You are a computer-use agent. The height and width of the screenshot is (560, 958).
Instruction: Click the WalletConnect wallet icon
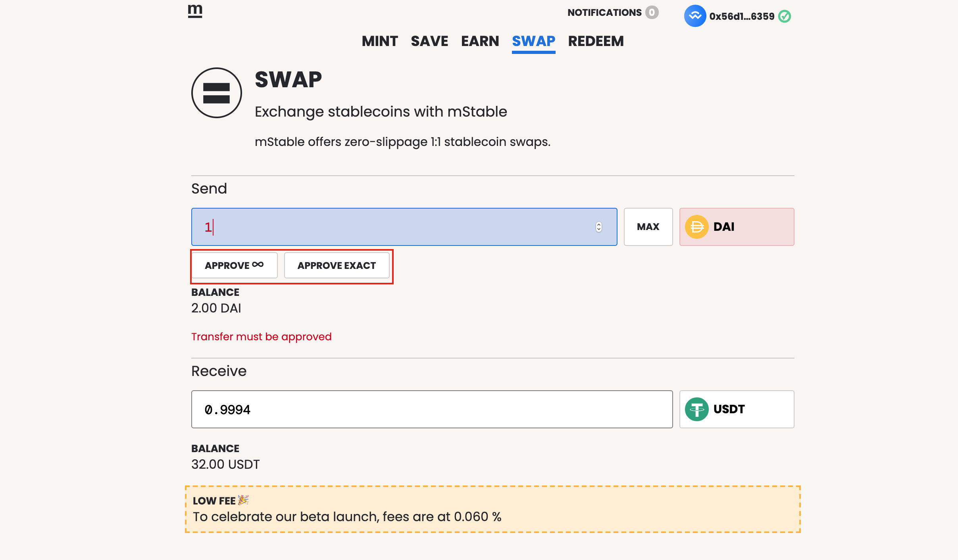pos(695,16)
